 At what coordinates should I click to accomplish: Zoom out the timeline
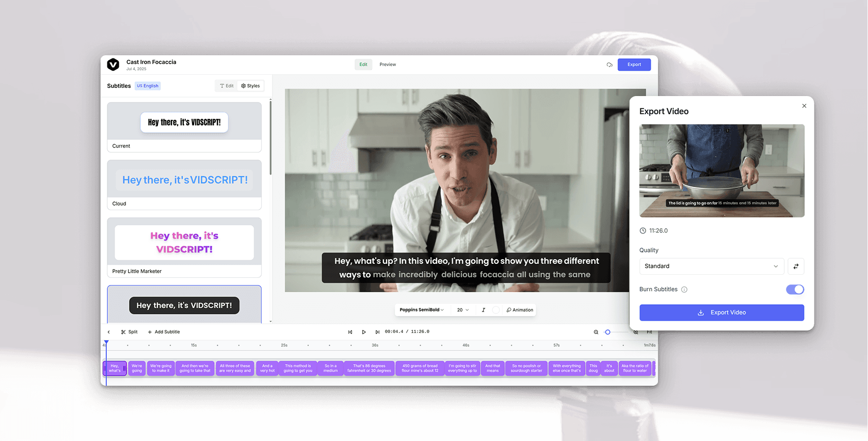[596, 332]
